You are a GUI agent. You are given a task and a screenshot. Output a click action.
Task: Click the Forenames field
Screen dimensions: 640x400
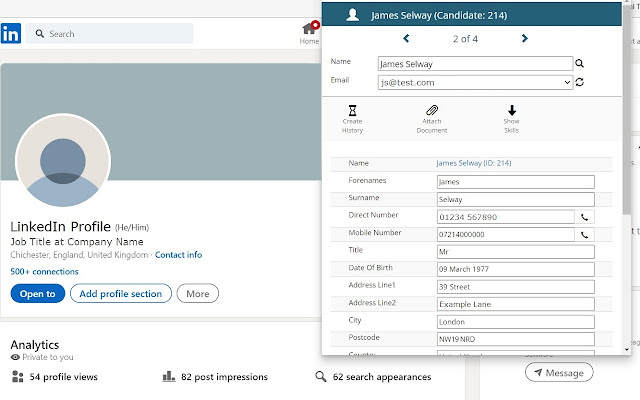pyautogui.click(x=516, y=182)
